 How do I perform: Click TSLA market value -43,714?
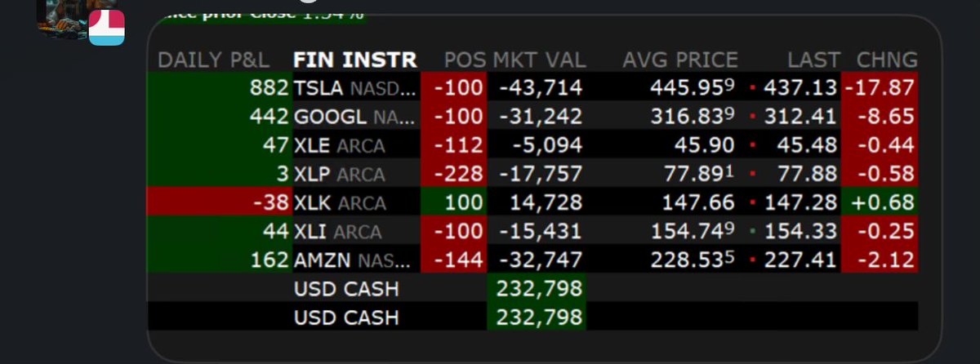click(541, 87)
